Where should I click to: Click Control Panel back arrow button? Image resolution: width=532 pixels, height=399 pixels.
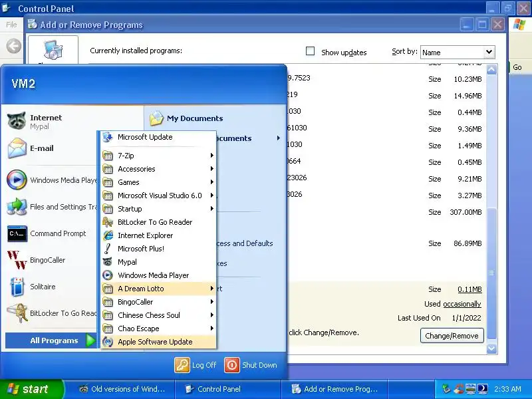[14, 46]
